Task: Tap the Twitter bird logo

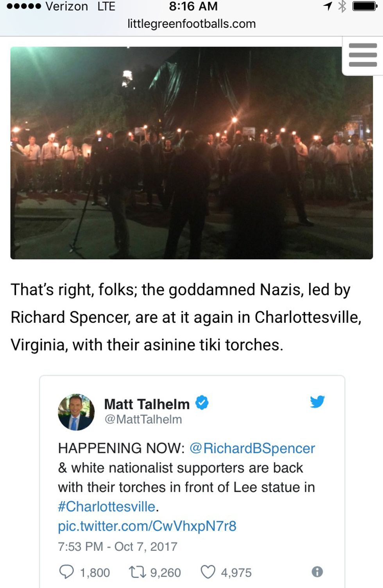Action: coord(317,402)
